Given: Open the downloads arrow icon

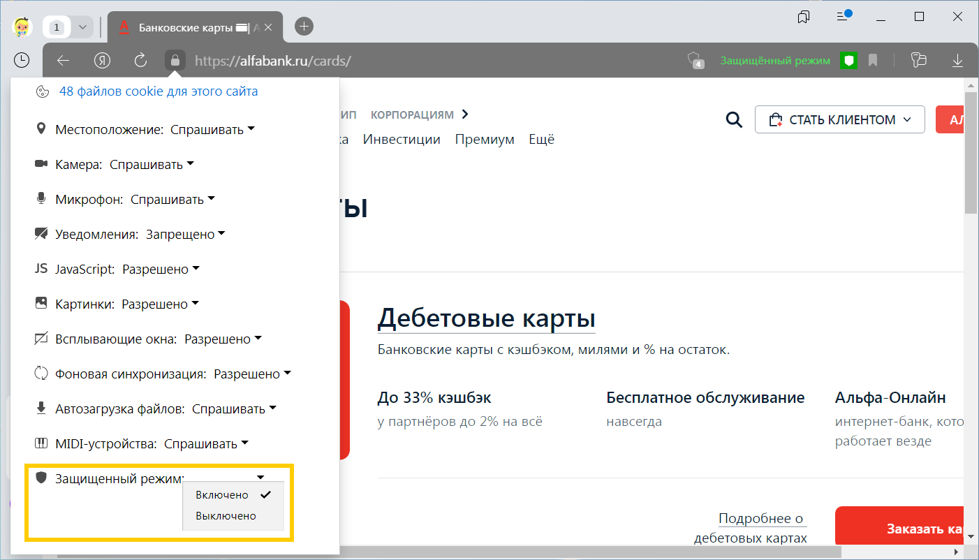Looking at the screenshot, I should (957, 61).
